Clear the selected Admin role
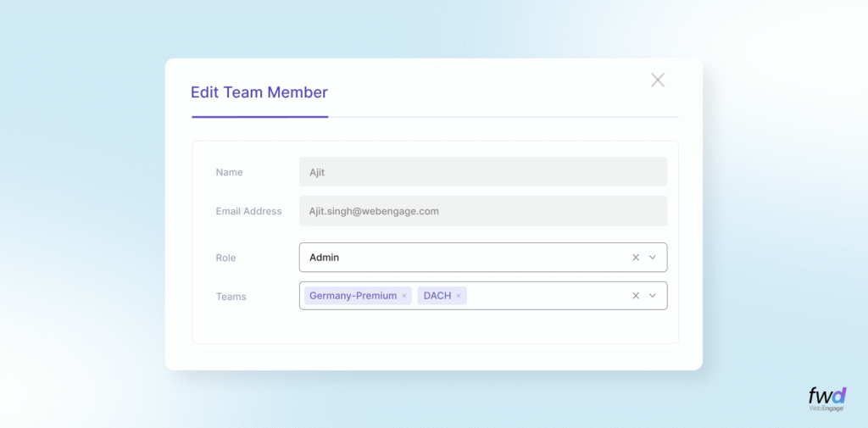Image resolution: width=868 pixels, height=428 pixels. [x=636, y=258]
